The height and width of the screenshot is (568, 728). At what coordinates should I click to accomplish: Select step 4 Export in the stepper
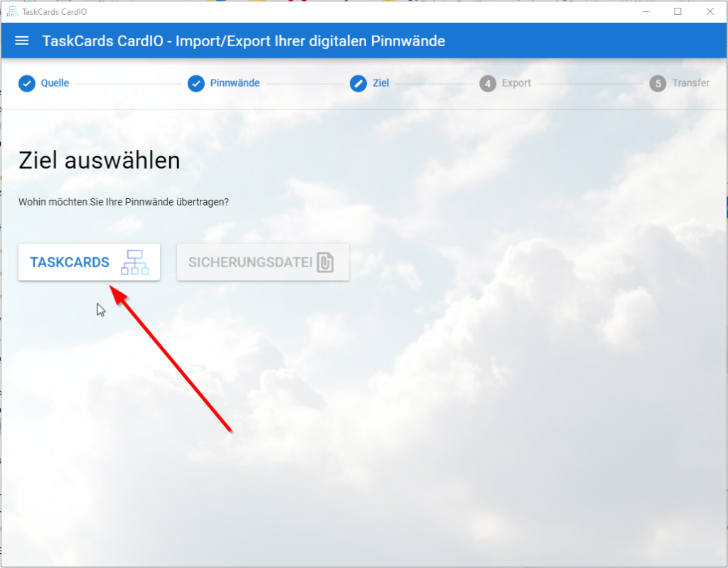pos(505,84)
